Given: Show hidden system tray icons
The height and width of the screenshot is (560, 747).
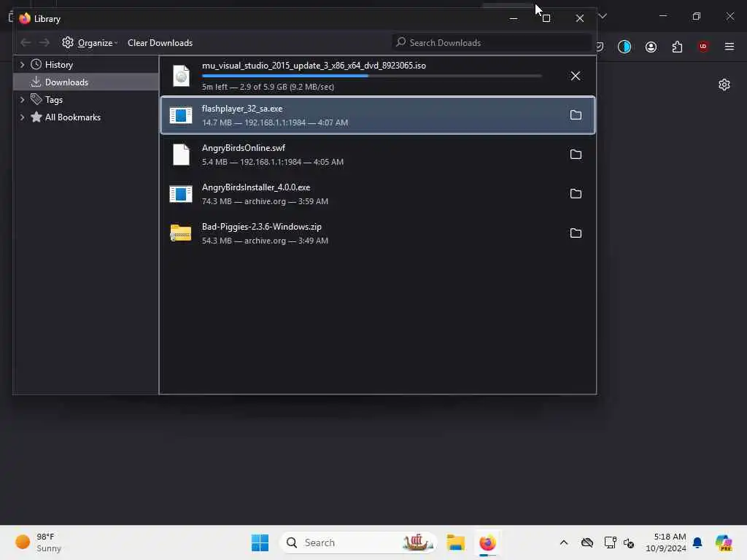Looking at the screenshot, I should pos(564,542).
